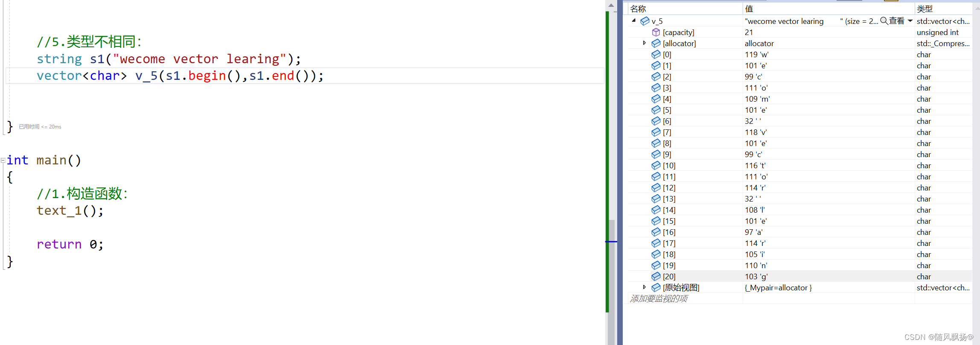Image resolution: width=980 pixels, height=345 pixels.
Task: Select the icon of element [20]
Action: 656,276
